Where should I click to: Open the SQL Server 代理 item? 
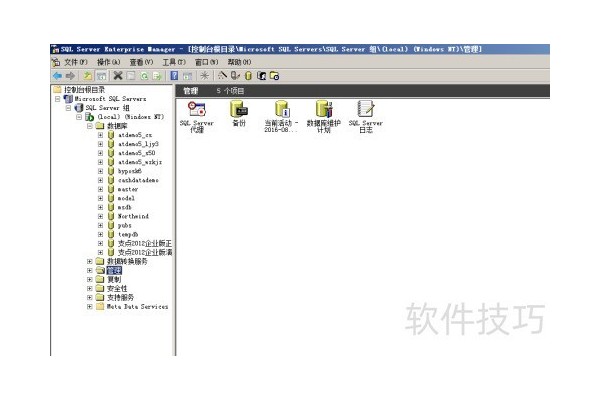pos(197,117)
